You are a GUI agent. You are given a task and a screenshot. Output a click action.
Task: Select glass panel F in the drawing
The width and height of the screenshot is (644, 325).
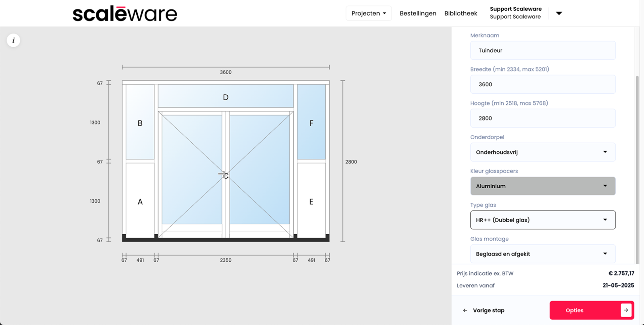click(311, 122)
